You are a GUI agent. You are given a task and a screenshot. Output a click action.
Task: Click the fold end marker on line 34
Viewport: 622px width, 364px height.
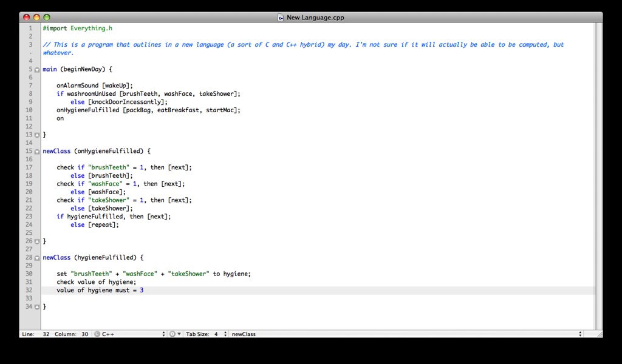37,307
